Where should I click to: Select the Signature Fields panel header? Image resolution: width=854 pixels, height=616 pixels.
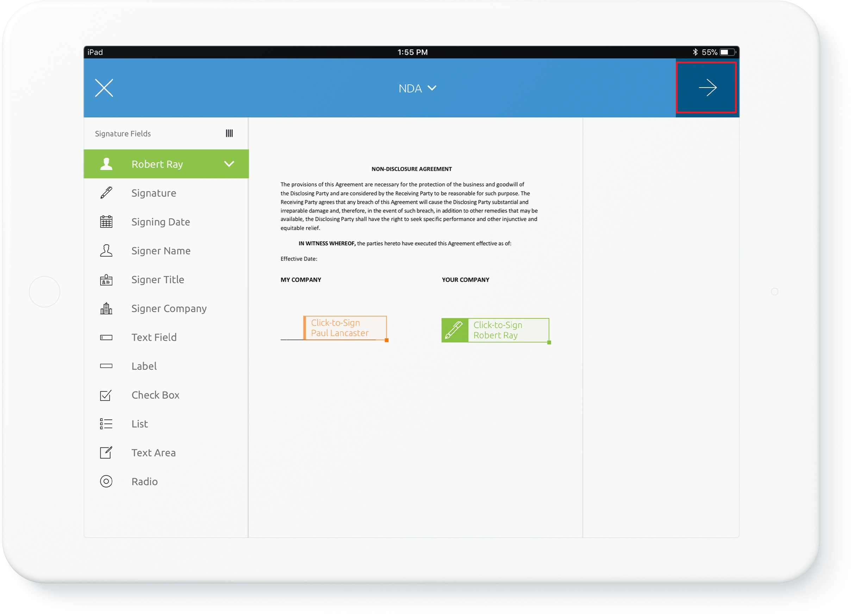point(168,133)
